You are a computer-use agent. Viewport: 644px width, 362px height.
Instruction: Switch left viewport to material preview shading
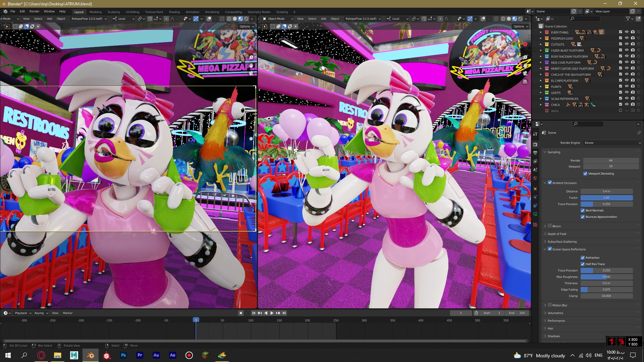point(240,19)
